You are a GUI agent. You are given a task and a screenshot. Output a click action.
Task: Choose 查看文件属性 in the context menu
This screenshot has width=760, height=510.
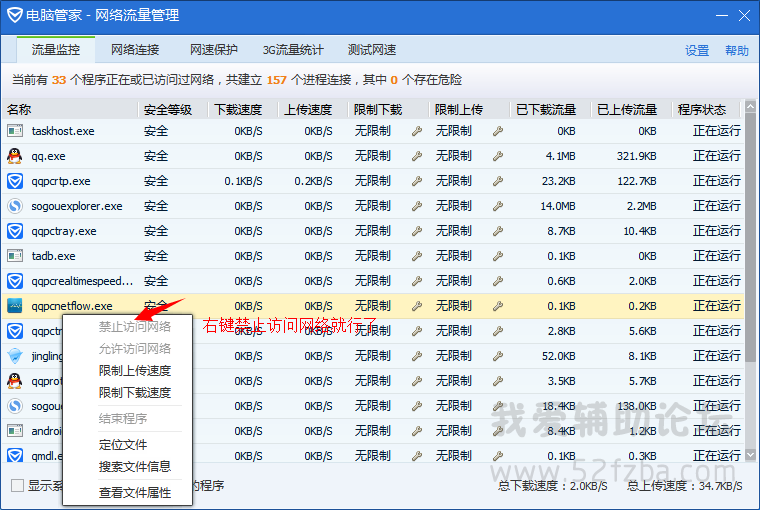coord(135,493)
